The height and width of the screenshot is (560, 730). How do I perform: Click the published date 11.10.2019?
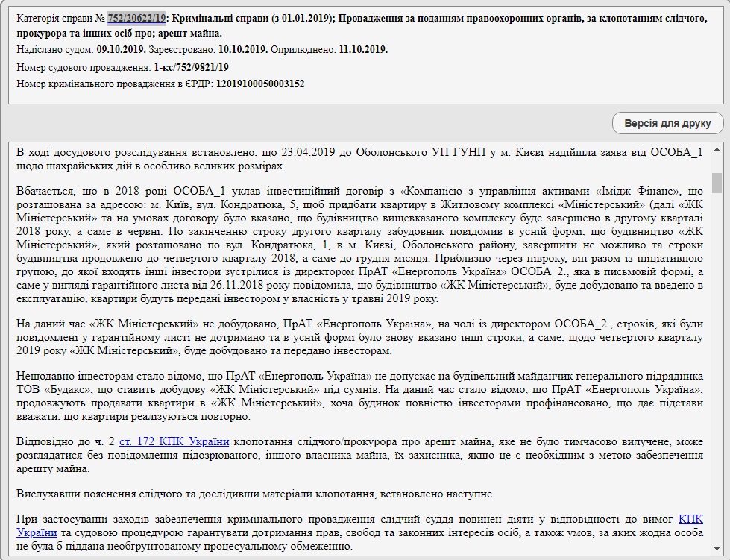pyautogui.click(x=363, y=50)
